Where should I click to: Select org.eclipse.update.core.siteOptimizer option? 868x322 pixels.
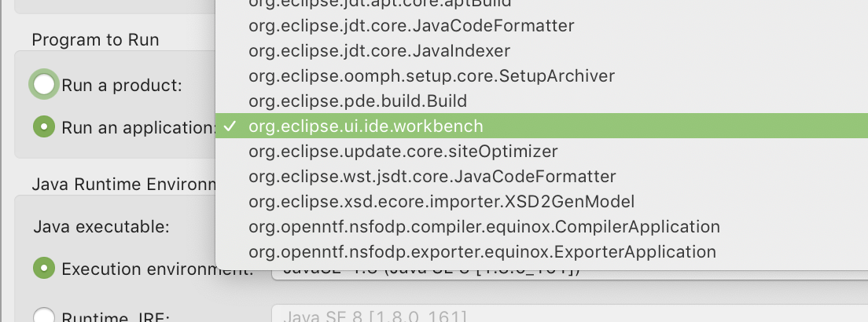coord(403,151)
